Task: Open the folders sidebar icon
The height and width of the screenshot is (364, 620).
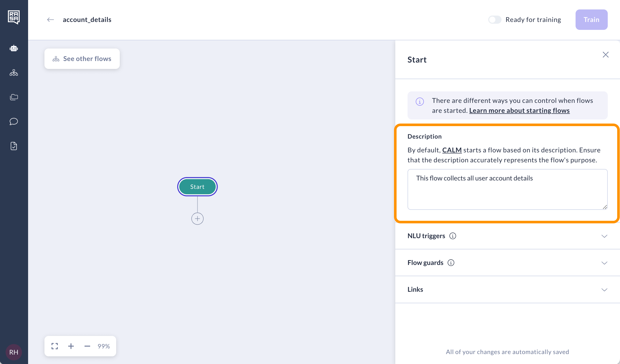Action: [x=14, y=97]
